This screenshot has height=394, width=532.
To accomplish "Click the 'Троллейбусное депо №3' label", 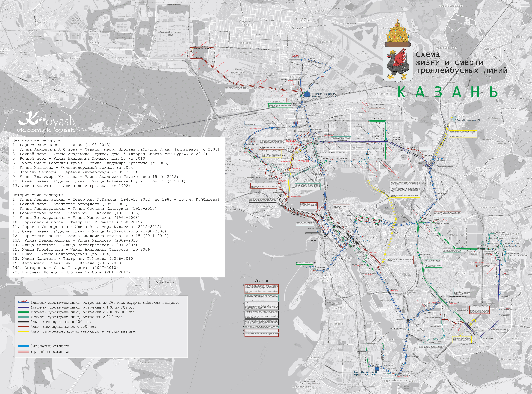I will pos(468,120).
